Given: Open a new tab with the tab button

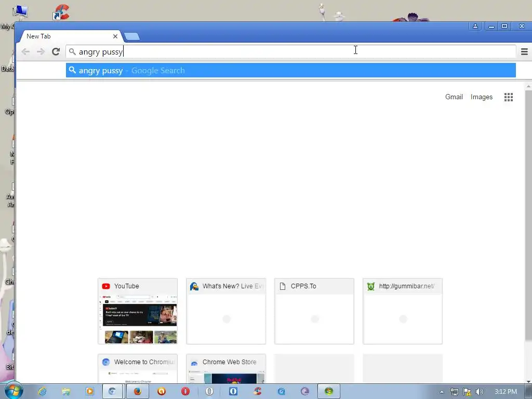Looking at the screenshot, I should pyautogui.click(x=131, y=36).
